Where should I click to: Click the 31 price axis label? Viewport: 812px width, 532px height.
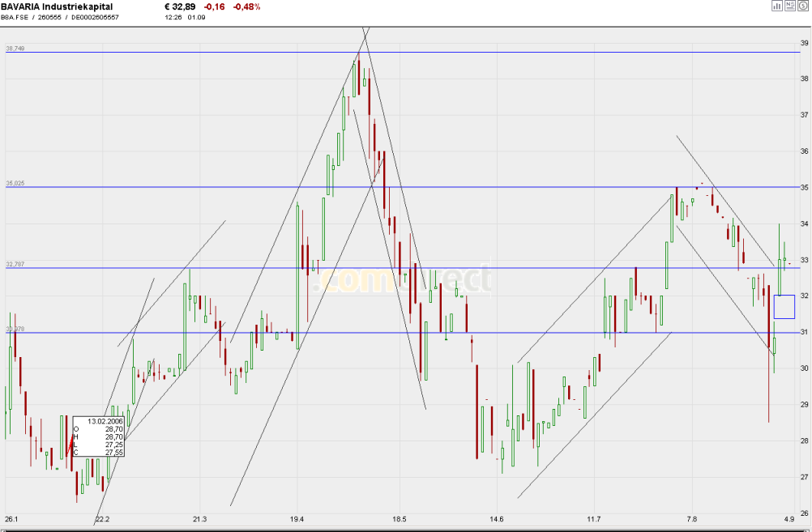(x=804, y=332)
